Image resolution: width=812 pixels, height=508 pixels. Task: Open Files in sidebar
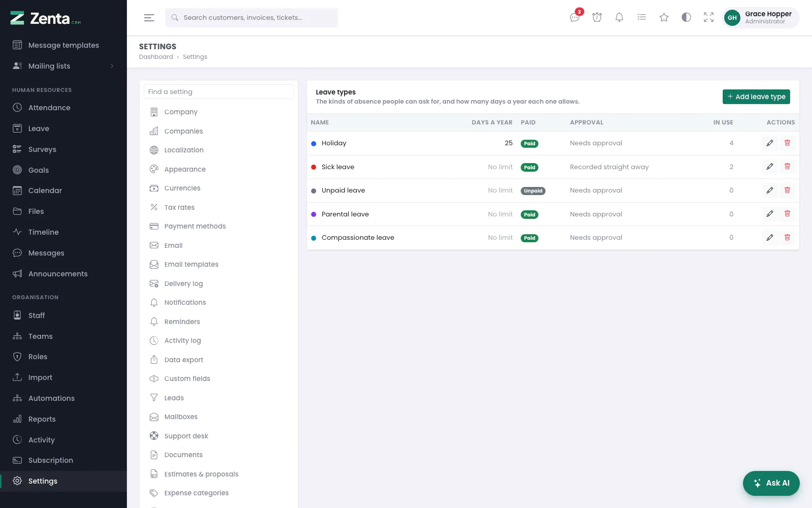[63, 211]
